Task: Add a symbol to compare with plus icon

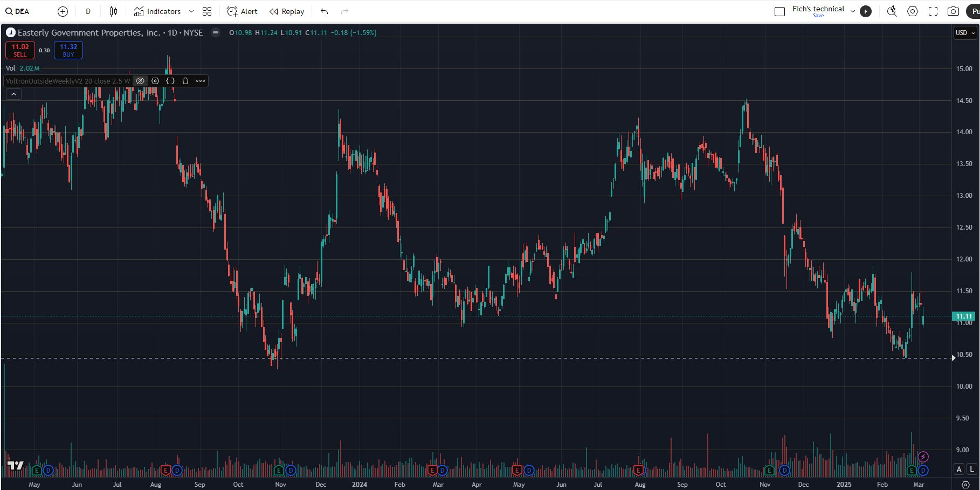Action: [63, 11]
